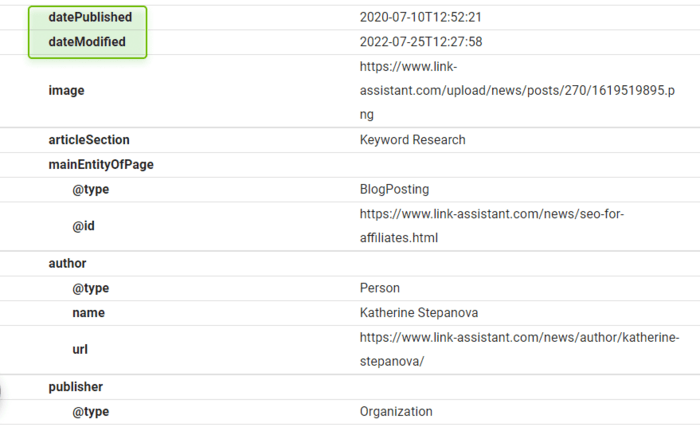Click the dateModified value 2022-07-25T12:27:58

pyautogui.click(x=421, y=42)
